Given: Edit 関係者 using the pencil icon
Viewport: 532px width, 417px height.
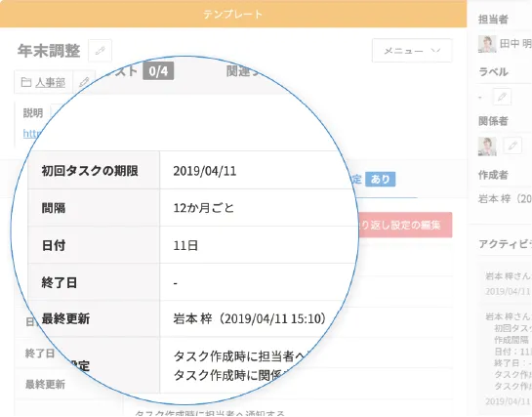Looking at the screenshot, I should (x=512, y=146).
